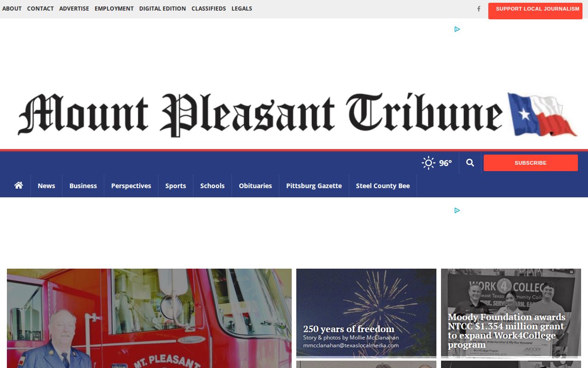Open the About link
Viewport: 588px width, 368px height.
[12, 9]
